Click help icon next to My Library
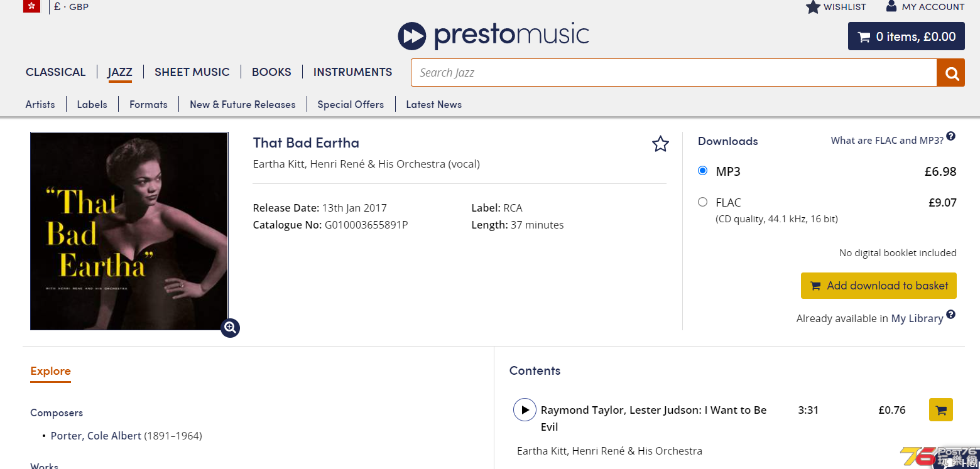The height and width of the screenshot is (469, 980). point(951,315)
